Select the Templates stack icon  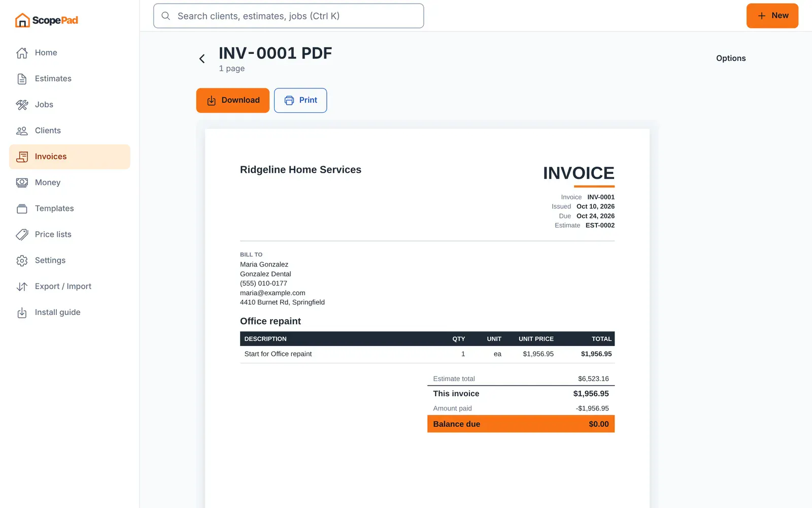[x=22, y=208]
